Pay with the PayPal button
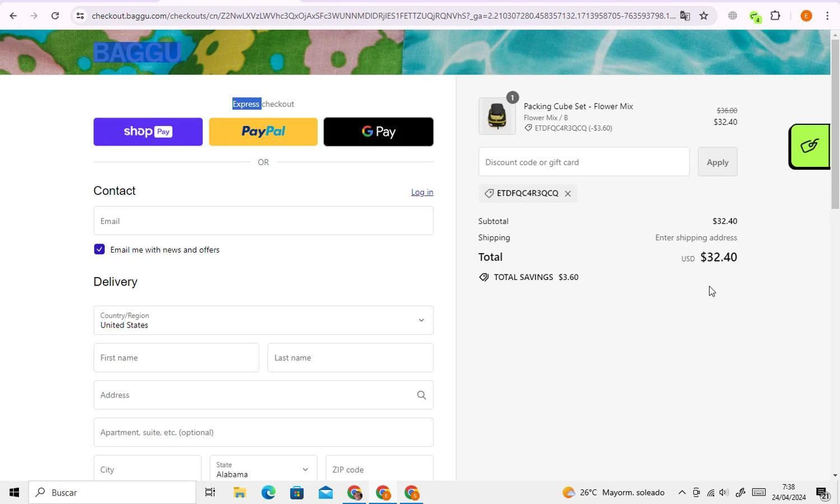The height and width of the screenshot is (504, 840). click(263, 132)
